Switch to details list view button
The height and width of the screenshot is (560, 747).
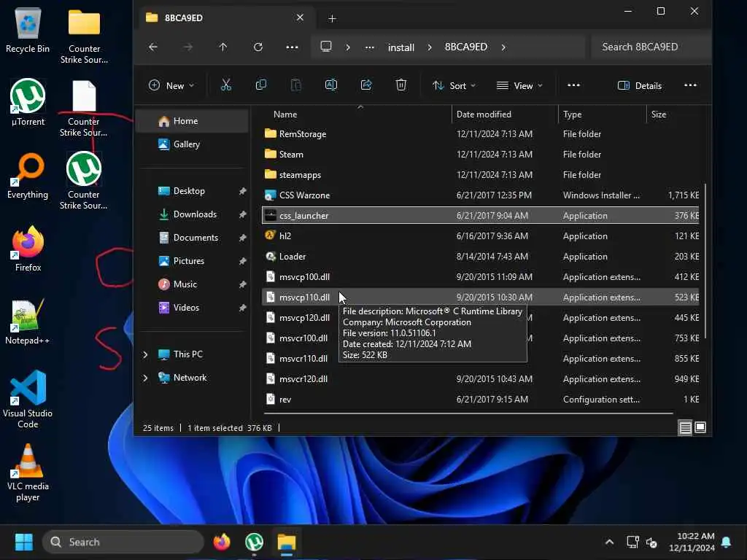point(685,427)
